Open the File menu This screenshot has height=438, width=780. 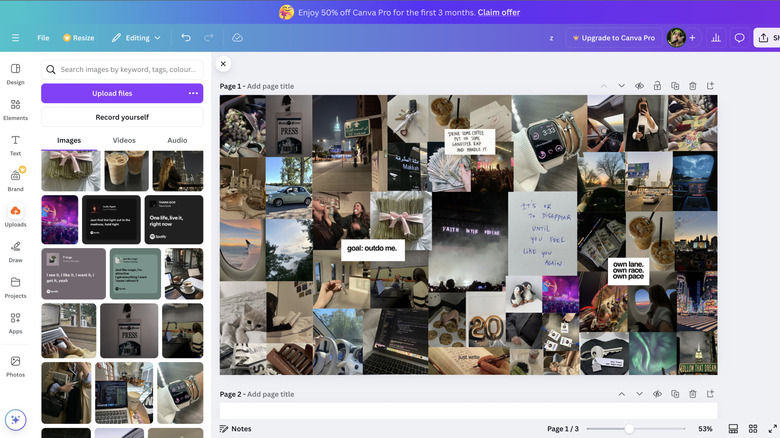point(43,38)
